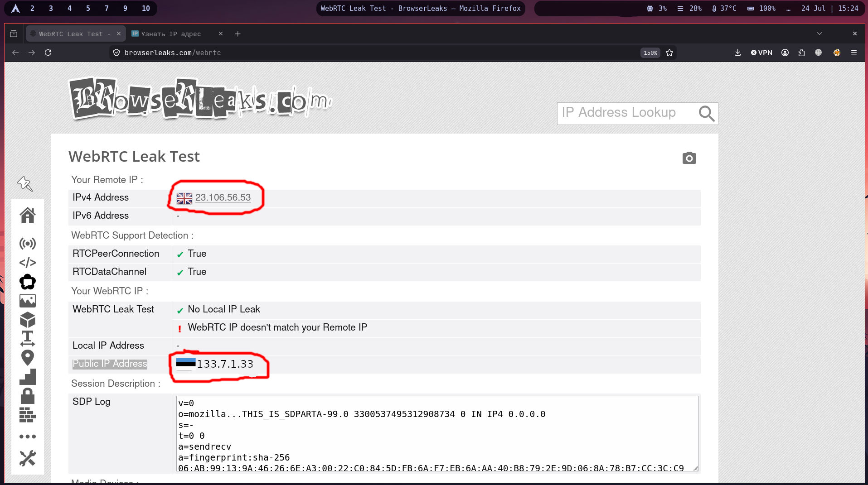Open the 3D cube sidebar icon
Screen dimensions: 868x485
tap(28, 320)
